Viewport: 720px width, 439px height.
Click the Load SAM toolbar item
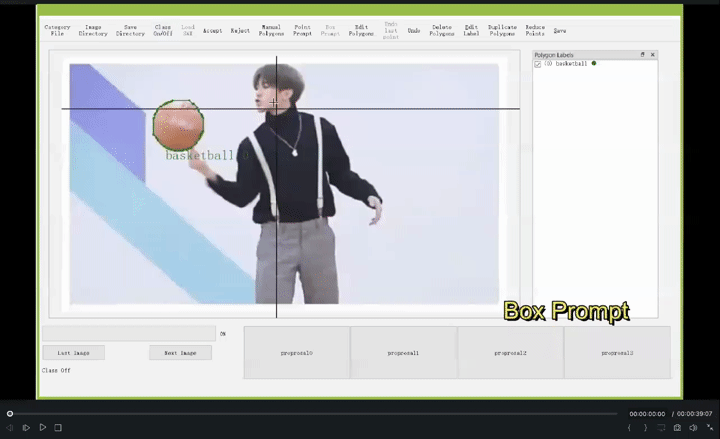[x=188, y=30]
